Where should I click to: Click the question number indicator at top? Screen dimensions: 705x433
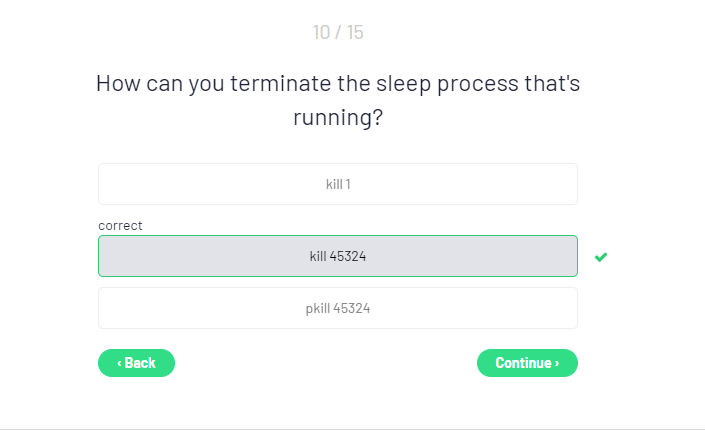click(x=338, y=33)
